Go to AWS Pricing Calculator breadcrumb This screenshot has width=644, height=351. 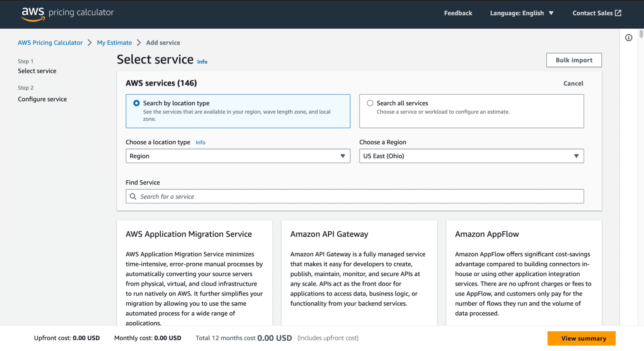[50, 43]
